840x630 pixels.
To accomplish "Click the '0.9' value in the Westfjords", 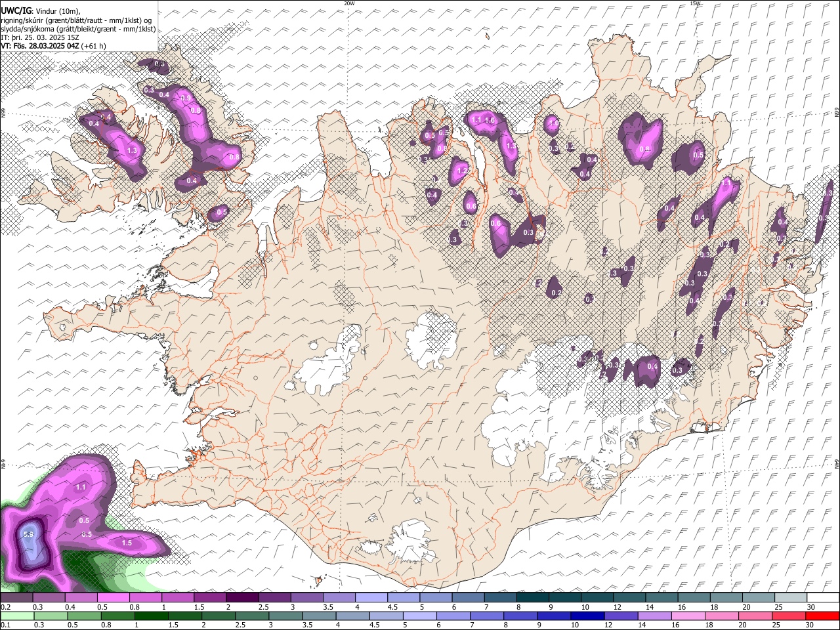I will (186, 98).
